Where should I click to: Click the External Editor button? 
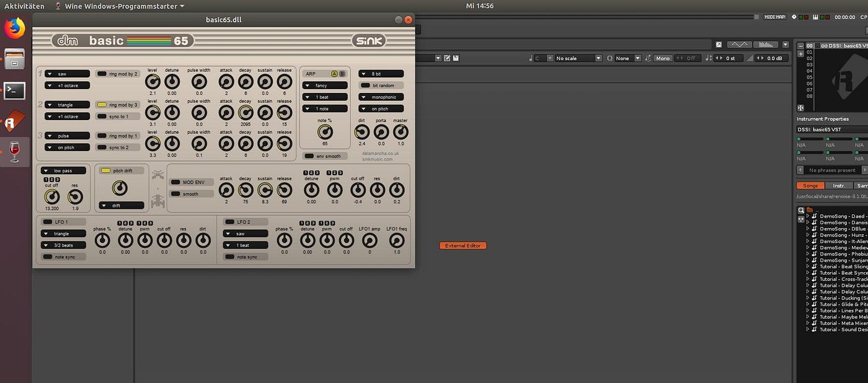[463, 245]
